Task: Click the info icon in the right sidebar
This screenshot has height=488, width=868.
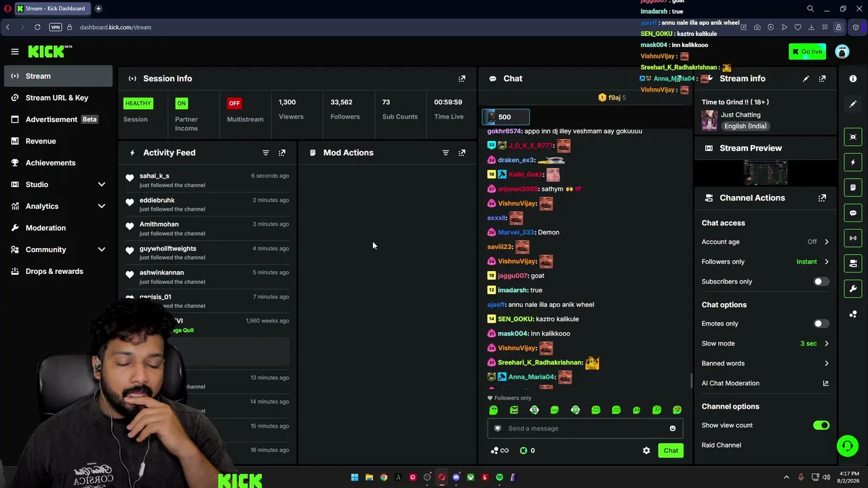Action: (x=853, y=79)
